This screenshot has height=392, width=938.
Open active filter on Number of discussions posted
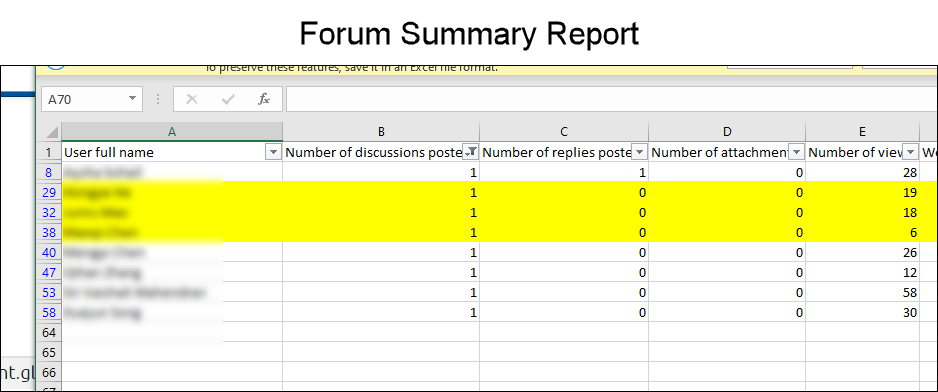(x=471, y=153)
